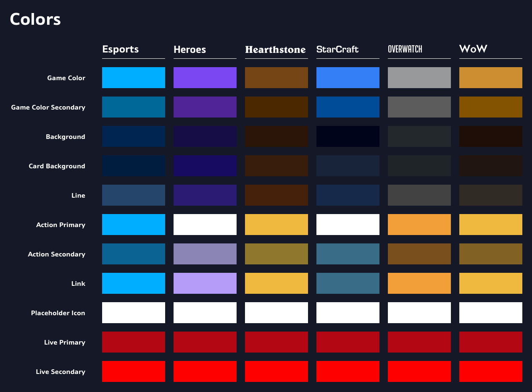Click WoW Live Primary swatch

coord(491,342)
